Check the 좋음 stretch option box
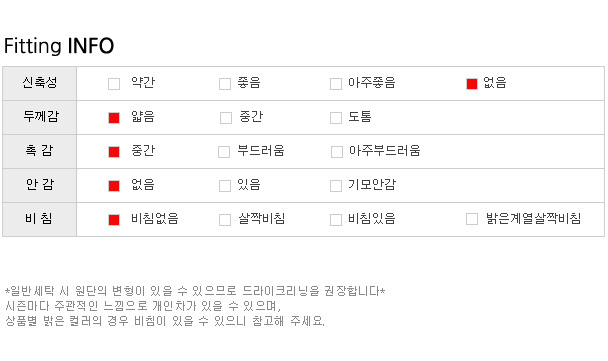 tap(225, 84)
